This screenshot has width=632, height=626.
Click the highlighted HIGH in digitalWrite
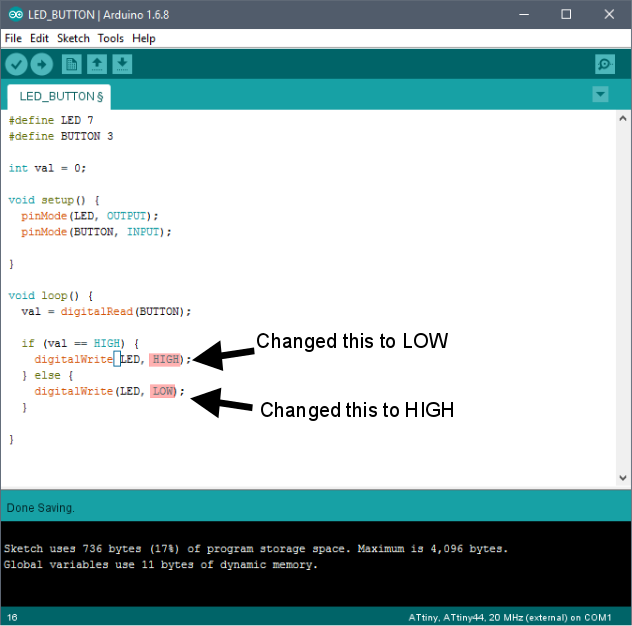pyautogui.click(x=166, y=359)
